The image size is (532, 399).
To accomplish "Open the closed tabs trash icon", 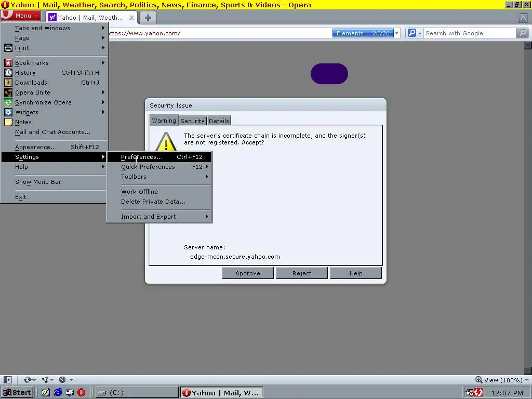I will [523, 18].
